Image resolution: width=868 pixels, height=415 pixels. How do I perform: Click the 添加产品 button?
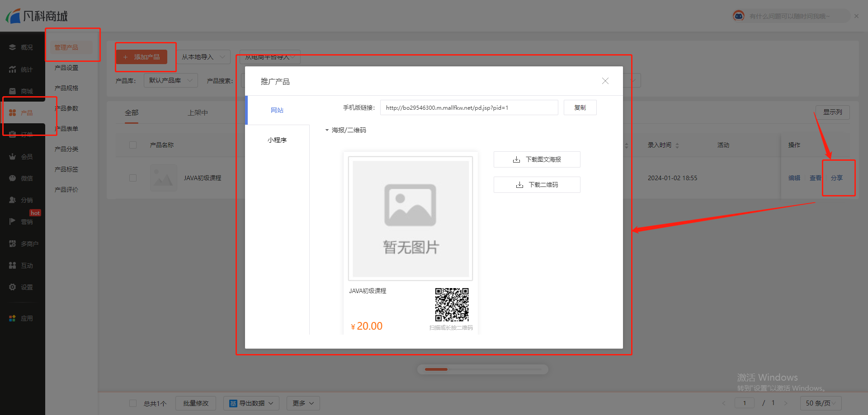(142, 57)
